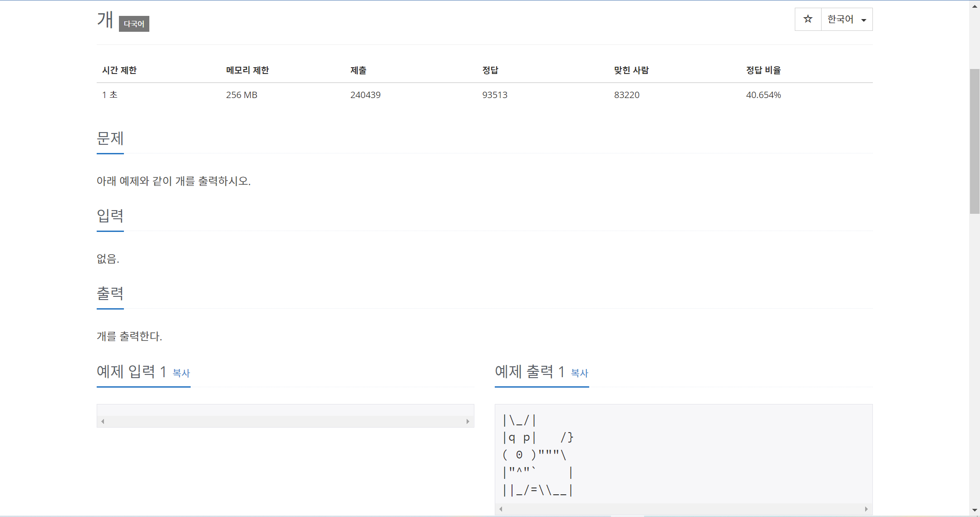Click right scroll arrow in sample output box
Viewport: 980px width, 517px height.
click(x=866, y=509)
